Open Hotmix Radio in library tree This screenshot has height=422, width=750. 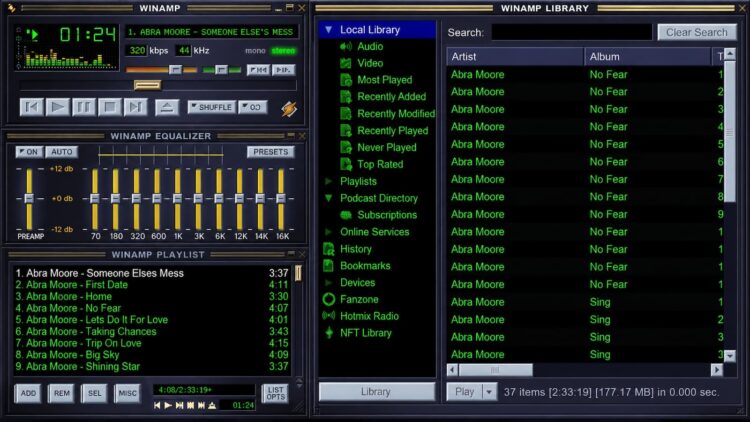click(369, 316)
